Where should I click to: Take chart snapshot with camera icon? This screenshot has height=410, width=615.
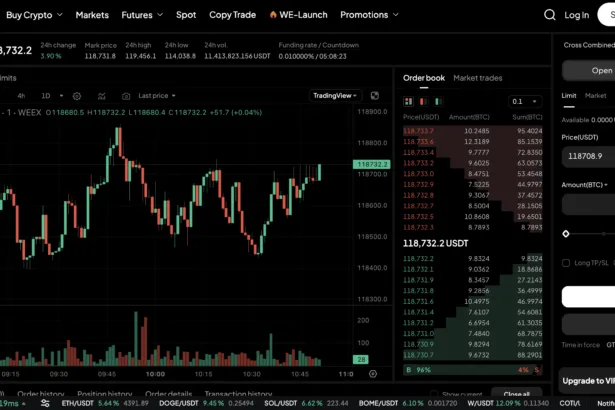[128, 96]
